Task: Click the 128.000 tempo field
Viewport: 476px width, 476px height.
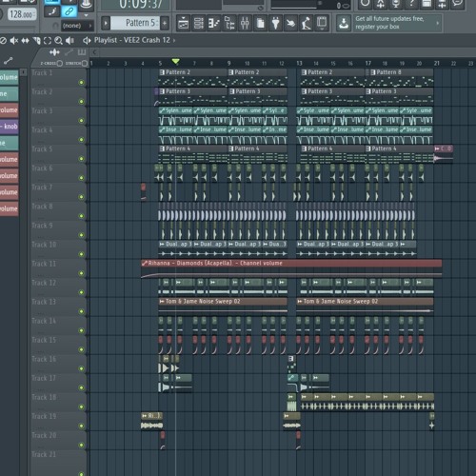Action: [21, 14]
